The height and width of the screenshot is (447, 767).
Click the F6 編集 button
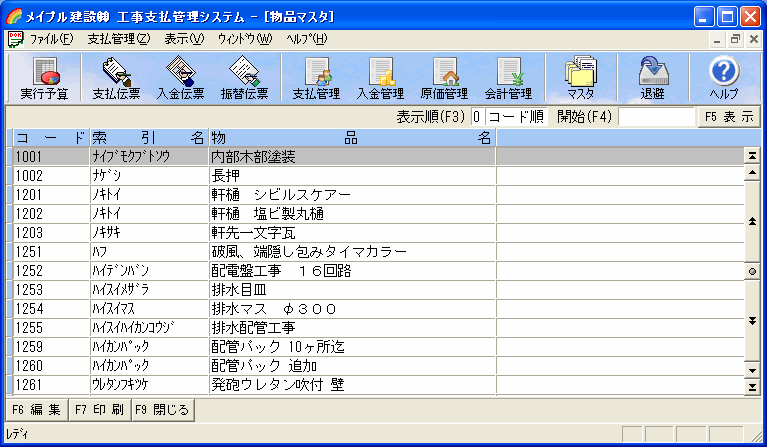tap(36, 409)
